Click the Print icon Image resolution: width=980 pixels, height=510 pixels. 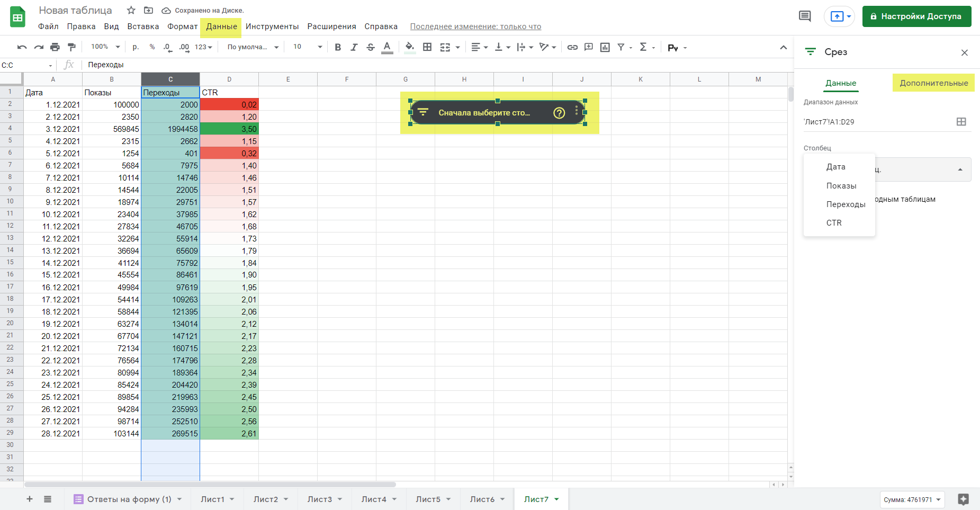[55, 47]
